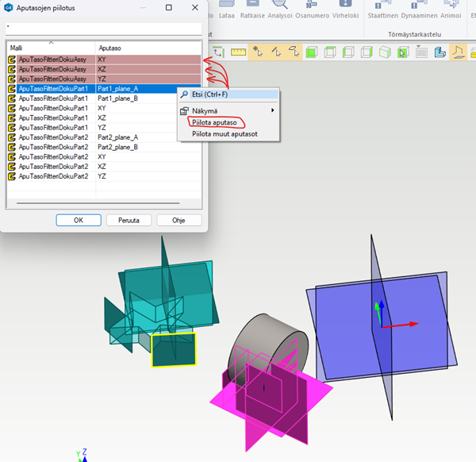This screenshot has height=462, width=476.
Task: Click the filter text field in dialog
Action: click(103, 28)
